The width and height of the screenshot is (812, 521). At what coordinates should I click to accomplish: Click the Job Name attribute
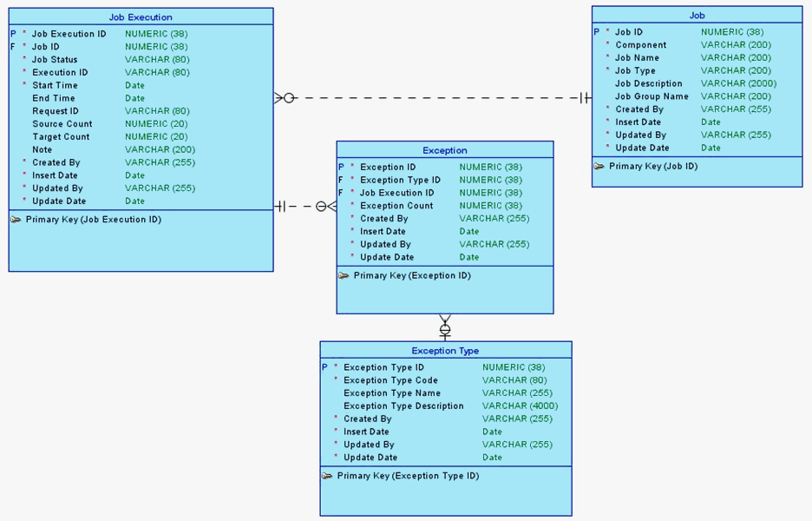pyautogui.click(x=637, y=58)
